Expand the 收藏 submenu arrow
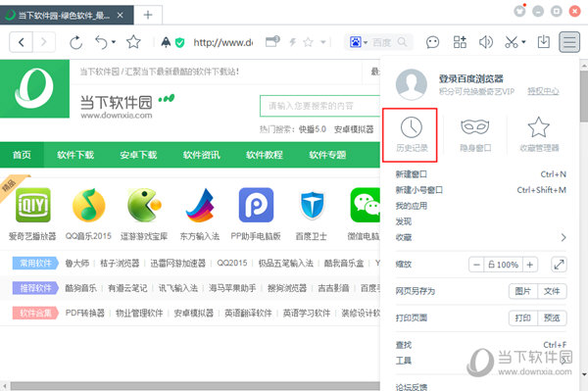 point(563,237)
